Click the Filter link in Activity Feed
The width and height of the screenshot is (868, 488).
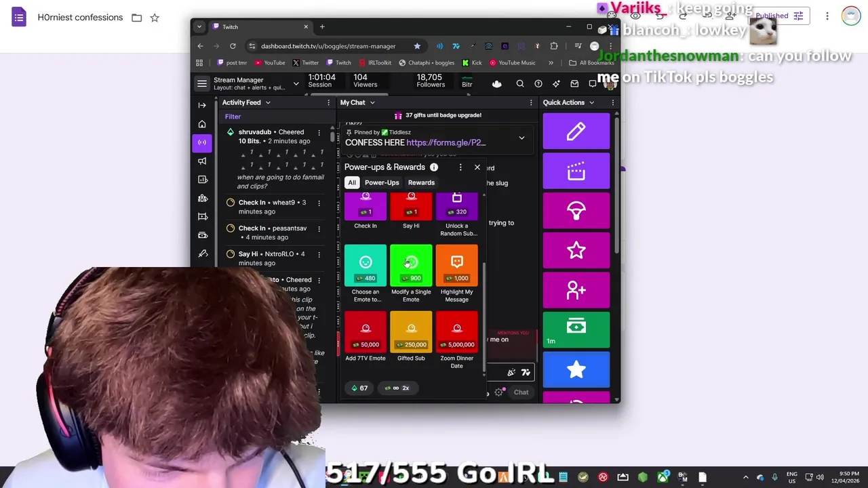233,117
